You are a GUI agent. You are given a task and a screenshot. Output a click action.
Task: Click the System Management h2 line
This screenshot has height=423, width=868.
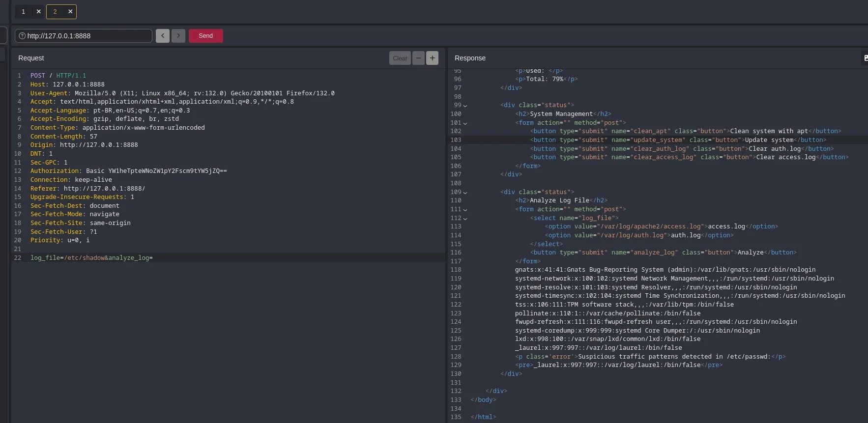563,114
